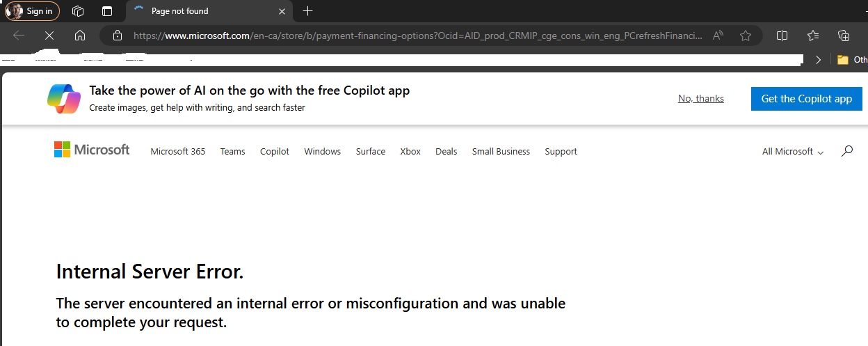This screenshot has width=868, height=346.
Task: Click the Sign in profile button
Action: tap(32, 11)
